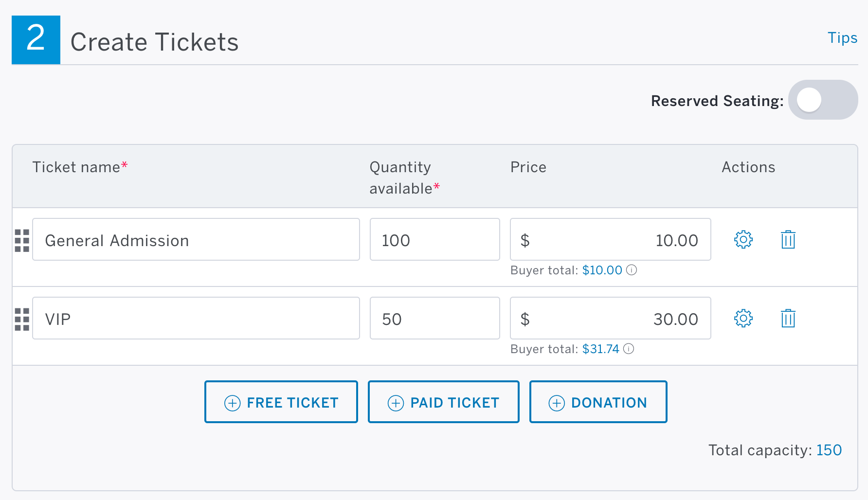Click drag handle of General Admission row

[22, 240]
